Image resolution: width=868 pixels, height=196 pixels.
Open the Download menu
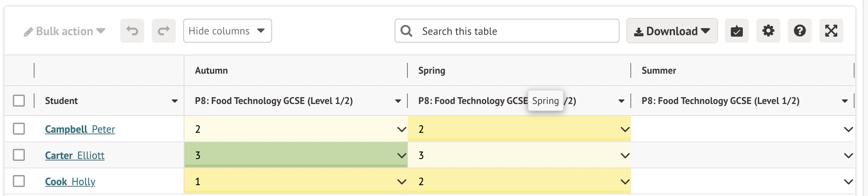[x=672, y=31]
